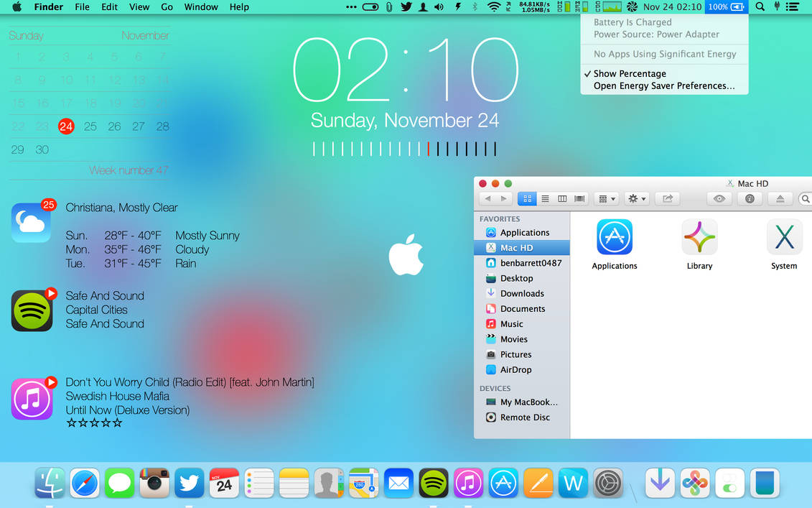
Task: Open the Applications folder icon in Mac HD
Action: 614,237
